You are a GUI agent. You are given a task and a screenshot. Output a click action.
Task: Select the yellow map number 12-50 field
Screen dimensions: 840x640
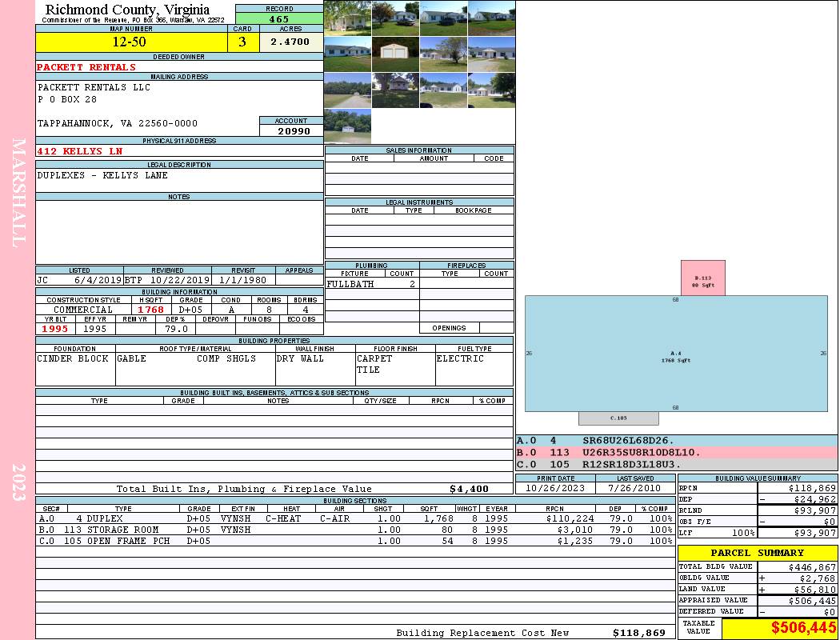130,42
